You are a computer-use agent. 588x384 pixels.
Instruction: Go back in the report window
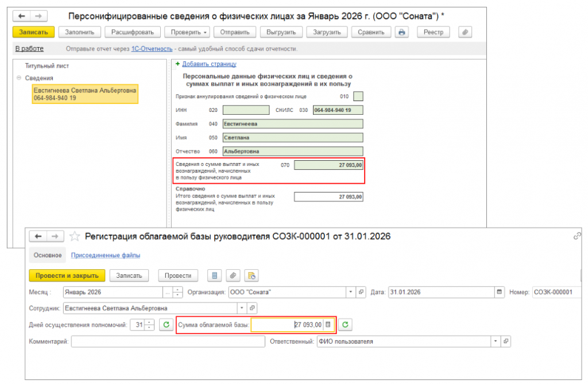(x=22, y=16)
